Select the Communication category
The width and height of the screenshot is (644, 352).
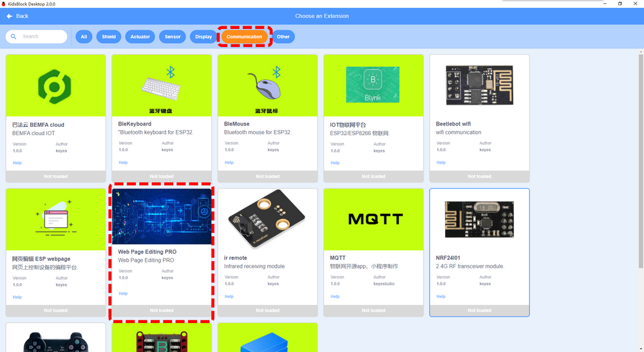tap(244, 37)
